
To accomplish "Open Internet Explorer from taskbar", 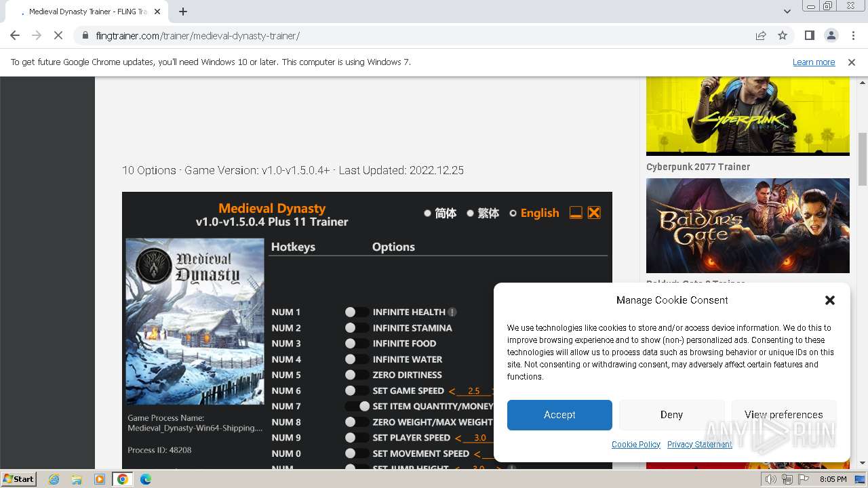I will [x=54, y=479].
